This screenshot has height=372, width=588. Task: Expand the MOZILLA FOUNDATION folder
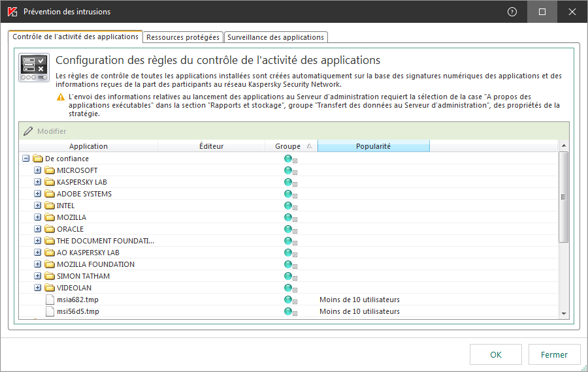38,264
